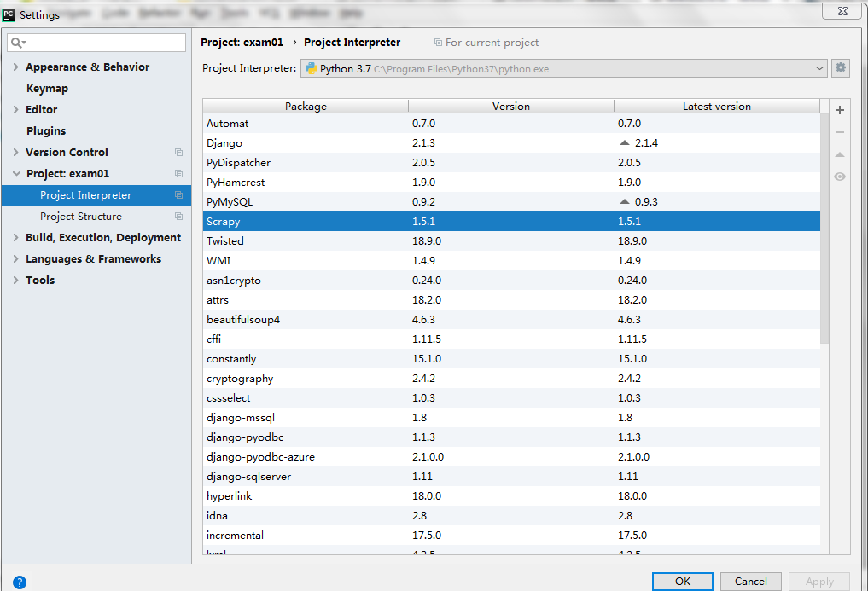Expand the Build, Execution, Deployment section
868x591 pixels.
point(16,238)
